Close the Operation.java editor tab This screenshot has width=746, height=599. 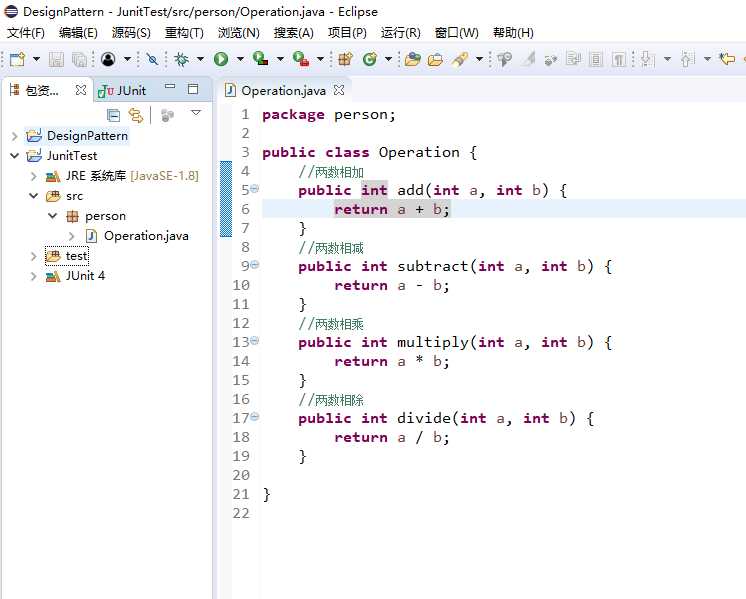pos(339,90)
